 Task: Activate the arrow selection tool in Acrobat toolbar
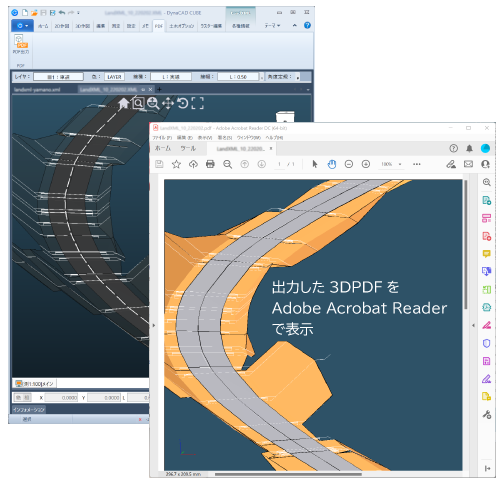(x=315, y=164)
